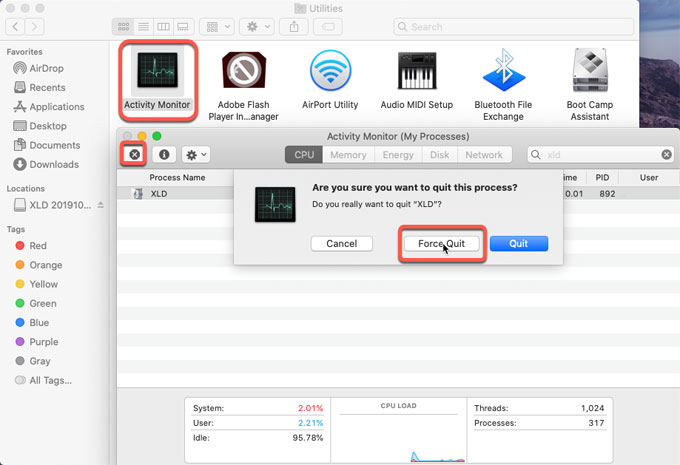This screenshot has width=680, height=465.
Task: Select the XLD process row
Action: click(398, 193)
